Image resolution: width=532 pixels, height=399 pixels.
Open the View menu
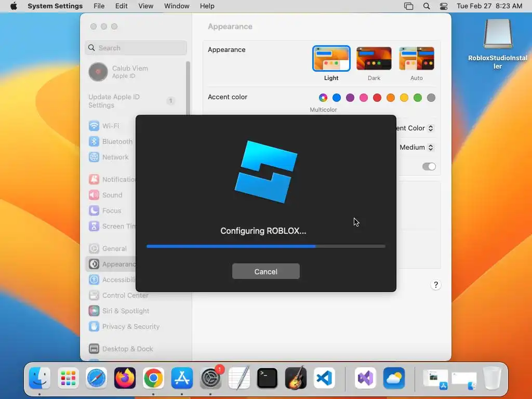click(145, 6)
